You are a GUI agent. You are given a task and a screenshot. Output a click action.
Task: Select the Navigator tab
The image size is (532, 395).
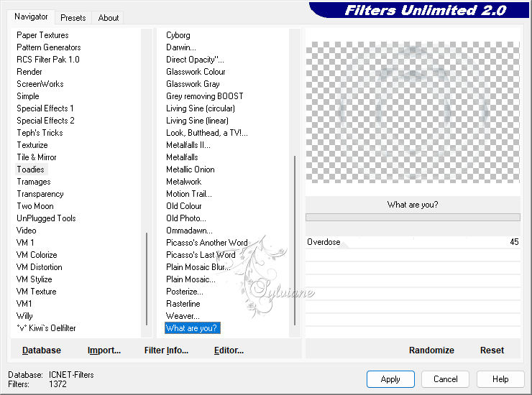31,17
